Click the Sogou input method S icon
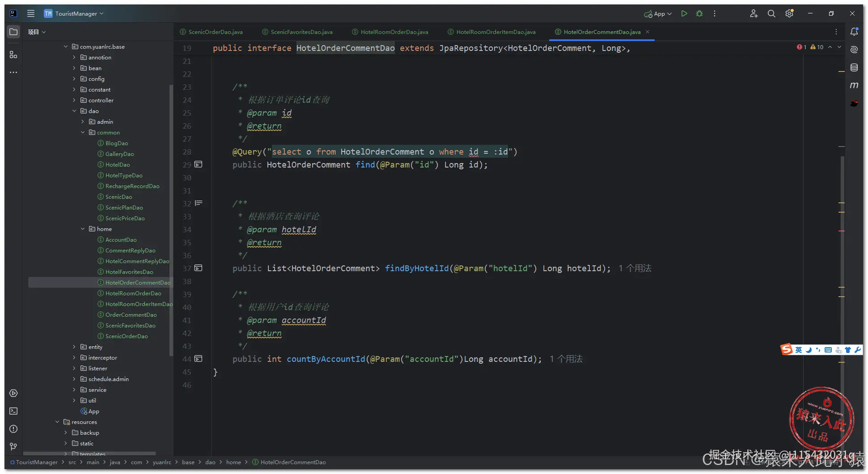 (787, 349)
